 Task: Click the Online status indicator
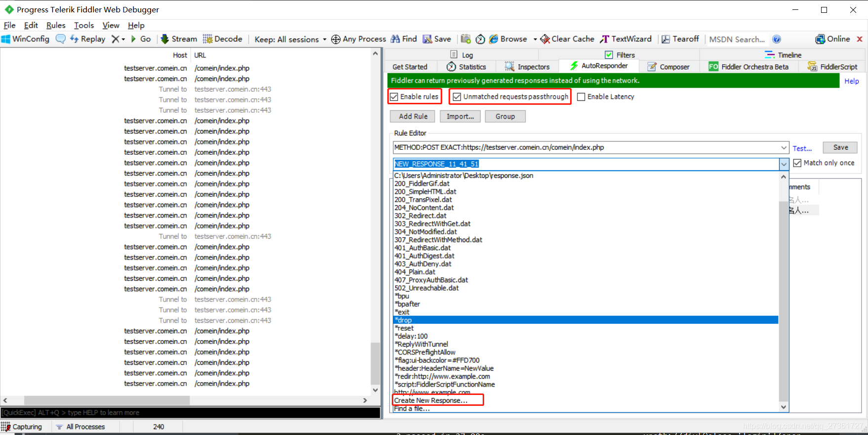832,39
